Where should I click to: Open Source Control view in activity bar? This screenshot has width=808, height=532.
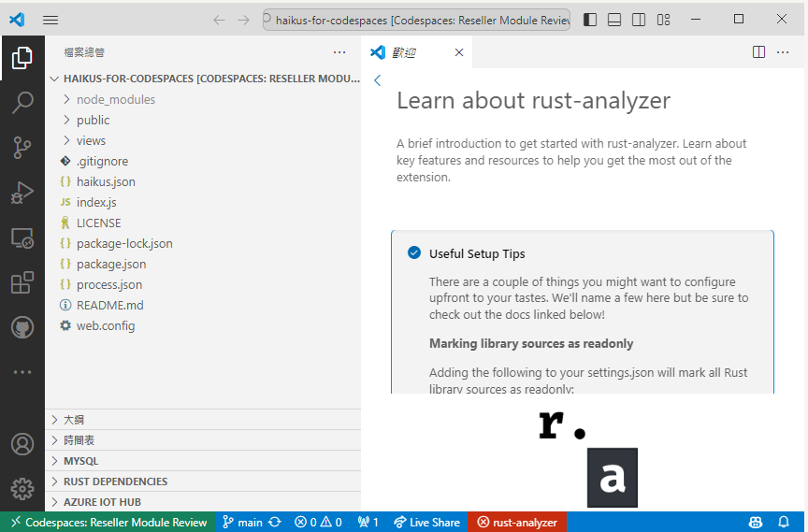click(x=22, y=148)
